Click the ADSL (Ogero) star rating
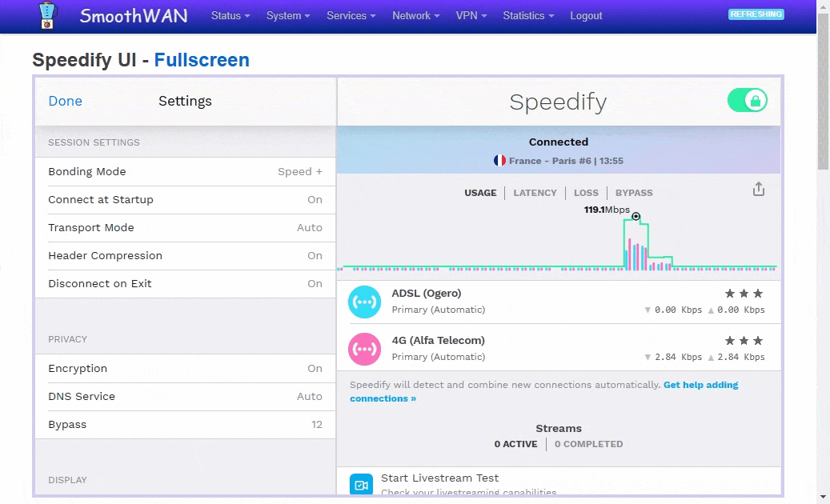 [744, 294]
